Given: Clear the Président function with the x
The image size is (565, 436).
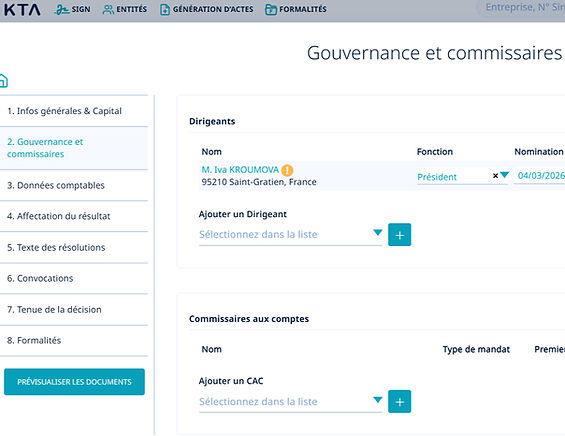Looking at the screenshot, I should pyautogui.click(x=495, y=175).
